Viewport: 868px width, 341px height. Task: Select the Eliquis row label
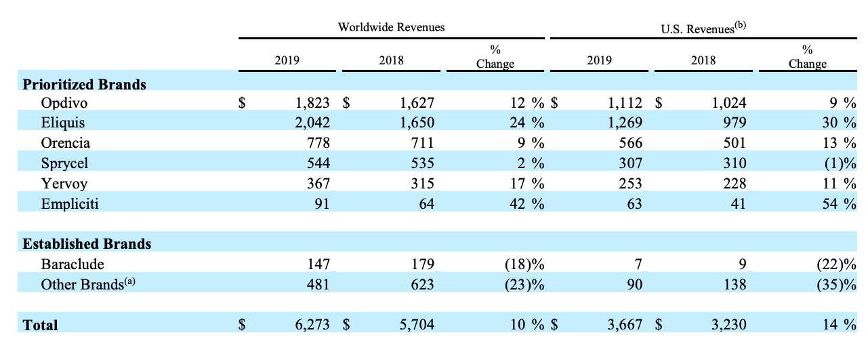coord(62,123)
